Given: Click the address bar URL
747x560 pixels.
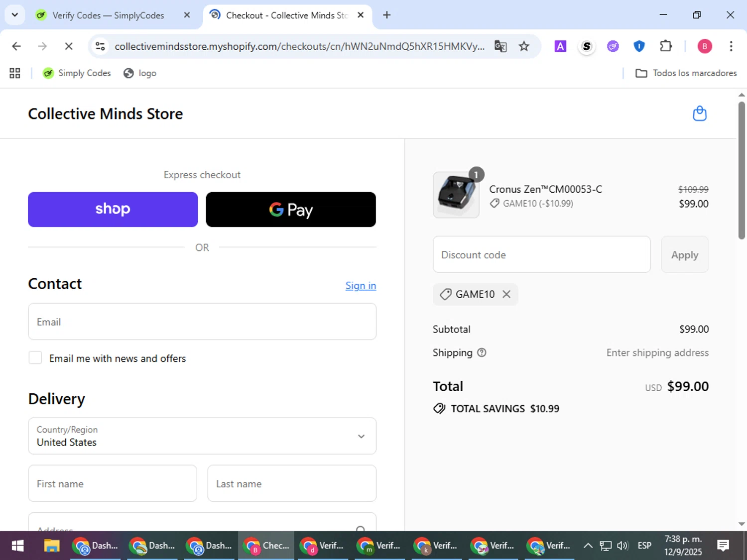Looking at the screenshot, I should pyautogui.click(x=299, y=46).
